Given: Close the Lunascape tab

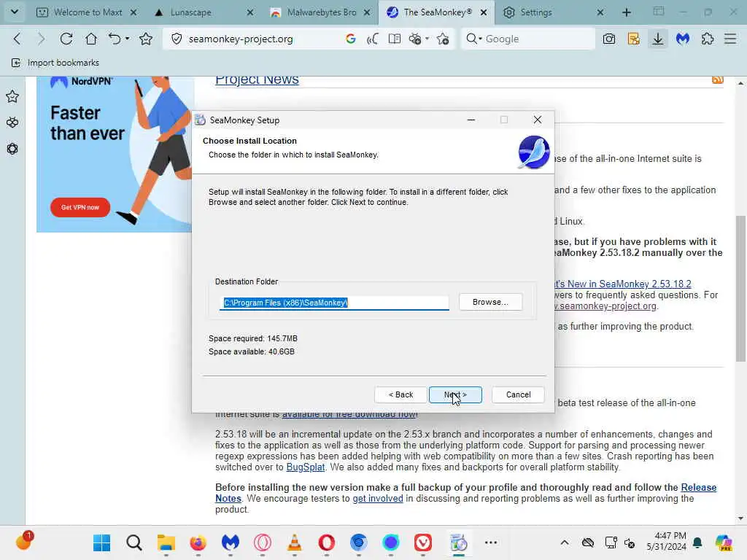Looking at the screenshot, I should [x=250, y=13].
